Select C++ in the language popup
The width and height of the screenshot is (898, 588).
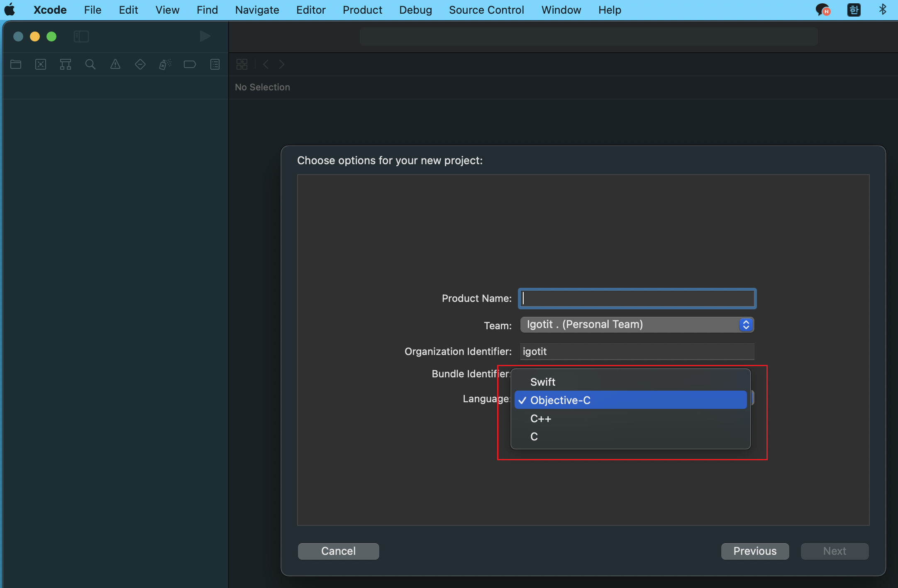[541, 419]
